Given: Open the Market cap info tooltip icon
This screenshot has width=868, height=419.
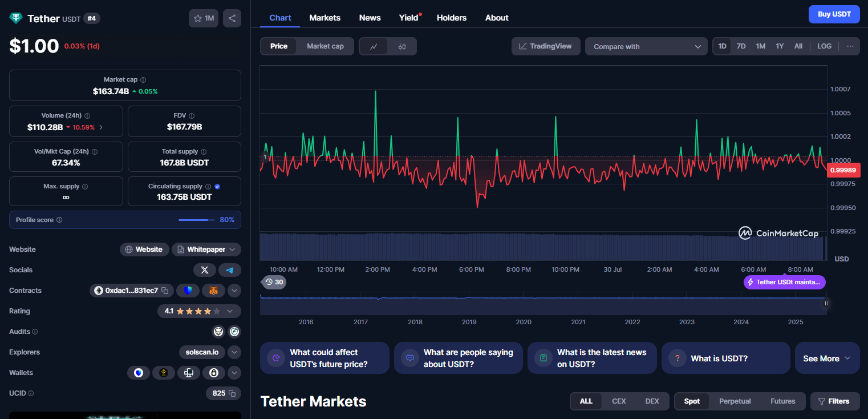Looking at the screenshot, I should pyautogui.click(x=143, y=80).
